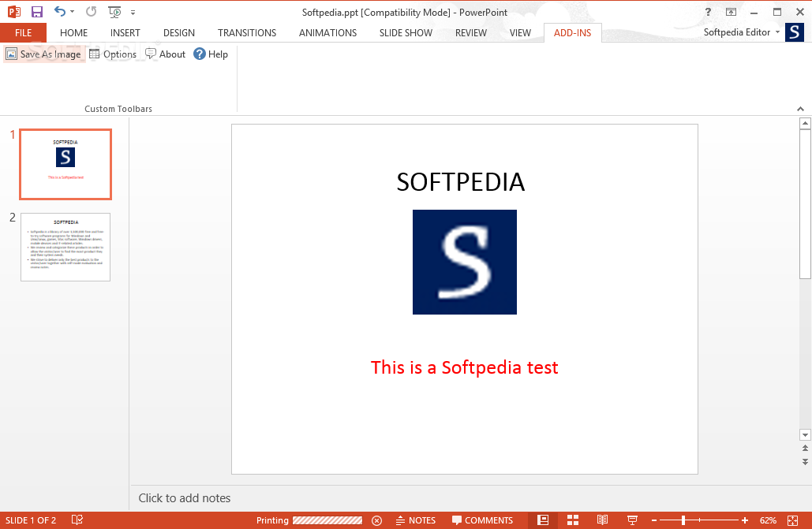Select slide 1 thumbnail
Viewport: 812px width, 529px height.
[65, 164]
